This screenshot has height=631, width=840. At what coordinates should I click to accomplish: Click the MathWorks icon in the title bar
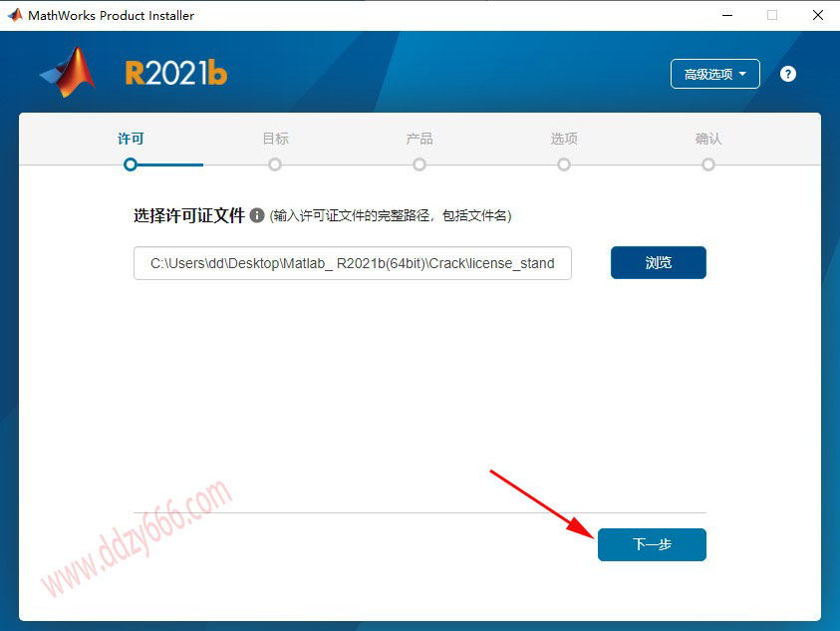point(15,15)
